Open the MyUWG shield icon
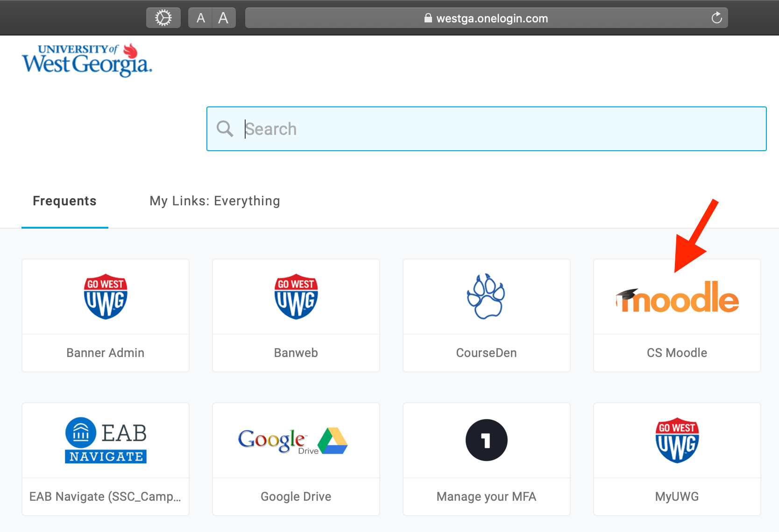Viewport: 779px width, 532px height. point(677,440)
